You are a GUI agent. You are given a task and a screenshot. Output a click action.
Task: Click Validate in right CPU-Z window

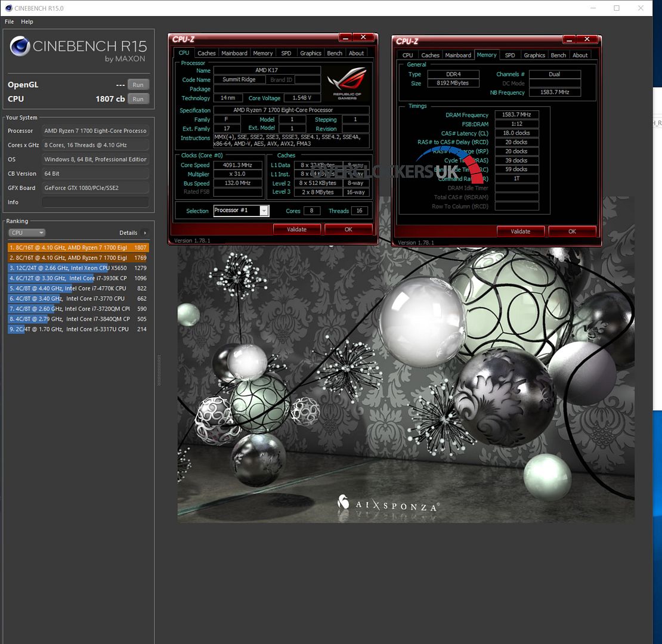(521, 231)
